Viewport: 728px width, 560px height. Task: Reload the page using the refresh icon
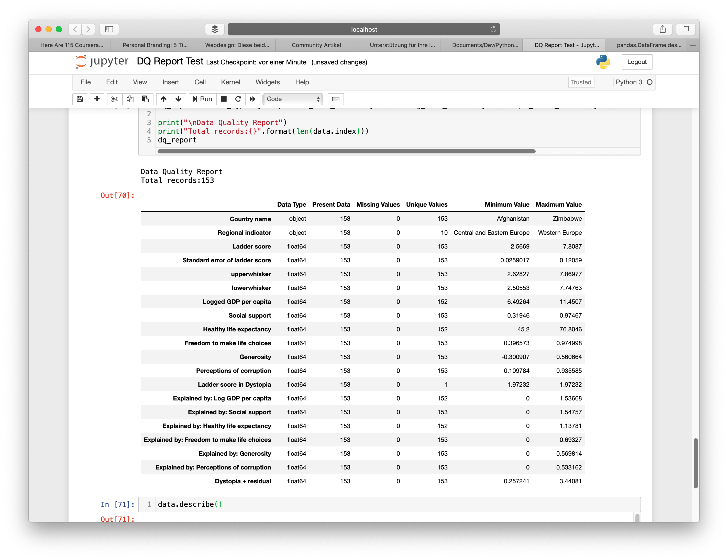point(493,29)
